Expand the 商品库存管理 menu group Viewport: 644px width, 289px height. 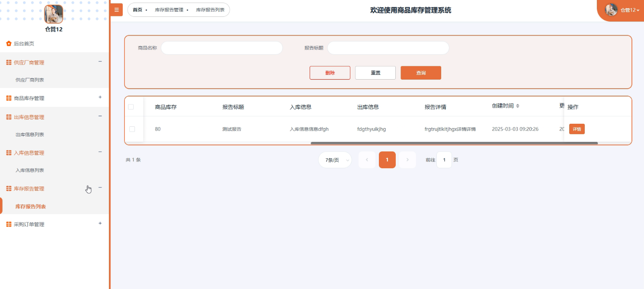(100, 97)
